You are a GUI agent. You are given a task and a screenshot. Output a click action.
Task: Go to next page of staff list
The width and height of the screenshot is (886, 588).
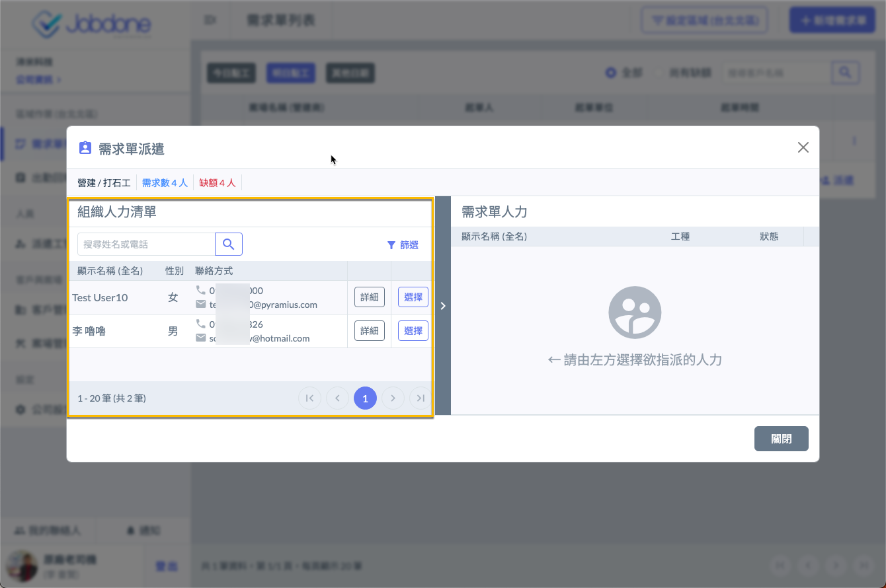point(393,398)
